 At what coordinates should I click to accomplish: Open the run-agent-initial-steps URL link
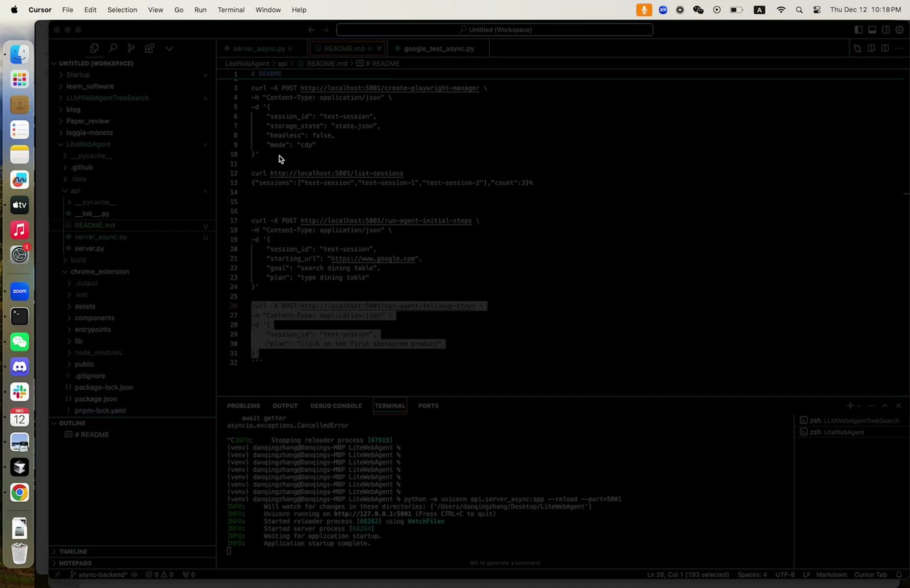pos(386,221)
